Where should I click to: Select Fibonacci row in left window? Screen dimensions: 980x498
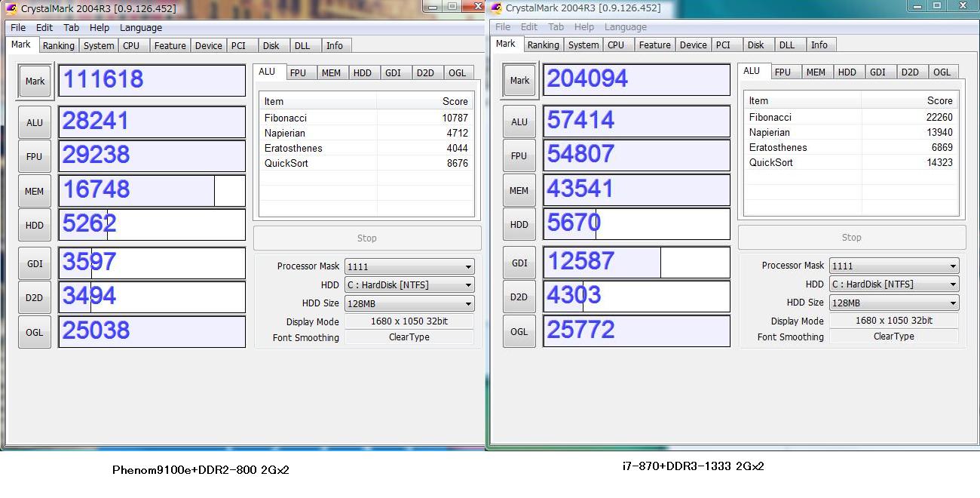tap(366, 118)
